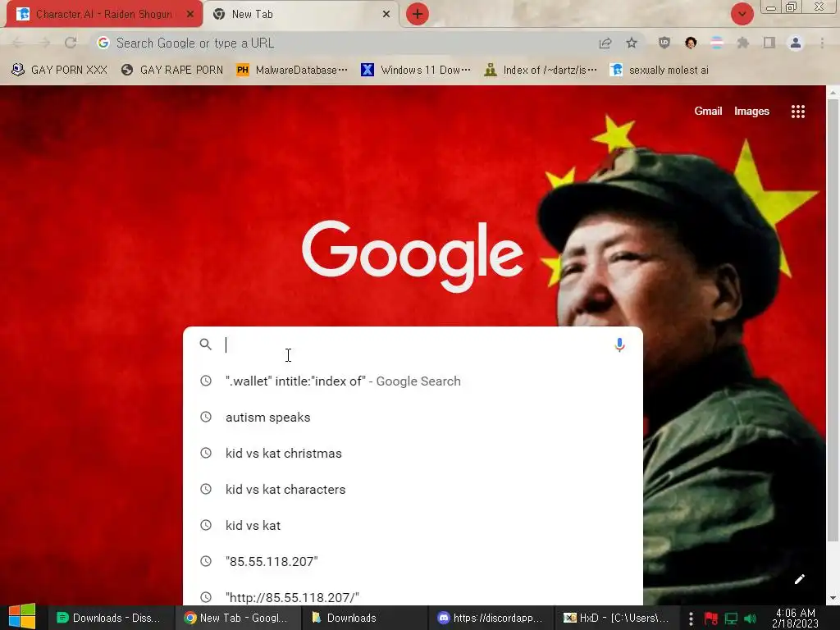Image resolution: width=840 pixels, height=630 pixels.
Task: Pick the "kid vs kat christmas" suggestion
Action: coord(413,453)
